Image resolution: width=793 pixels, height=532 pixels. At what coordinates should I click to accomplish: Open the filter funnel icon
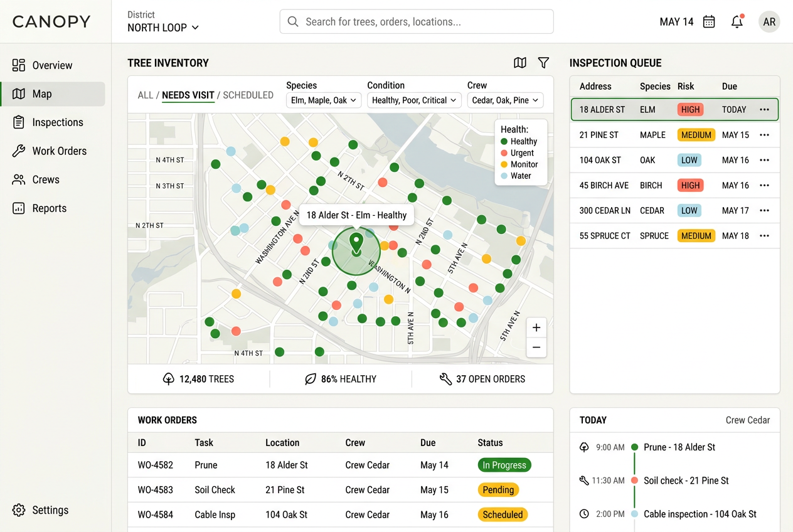click(x=544, y=63)
